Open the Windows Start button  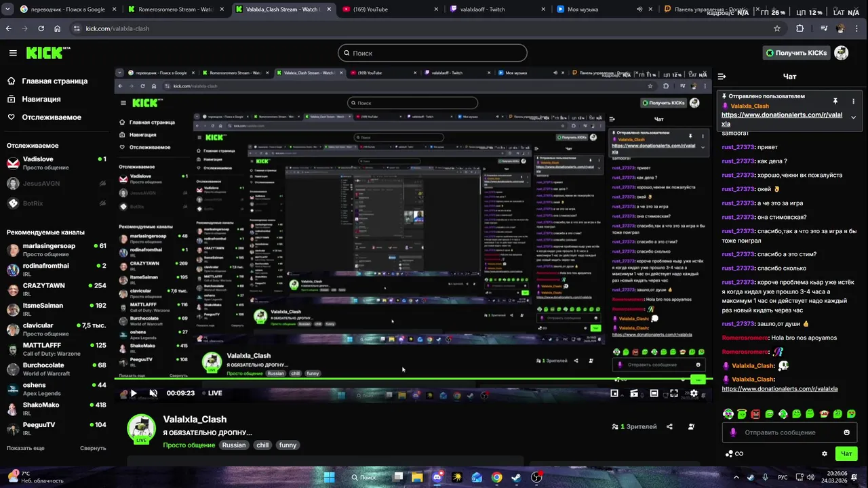coord(329,477)
